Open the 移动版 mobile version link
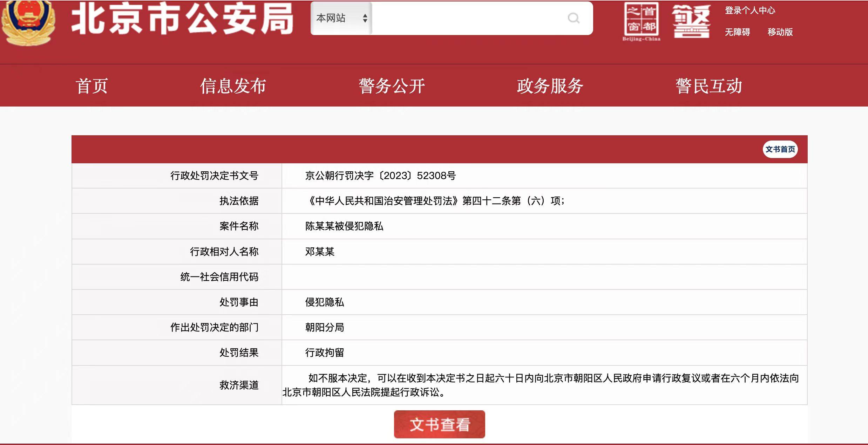Viewport: 868px width, 445px height. coord(780,32)
